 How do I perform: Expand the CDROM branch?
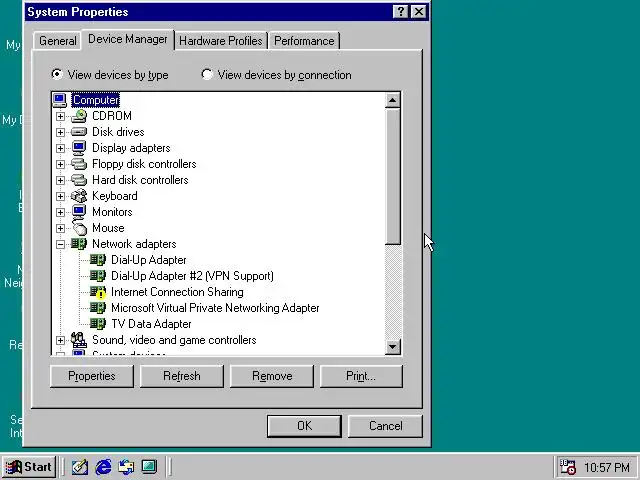[60, 116]
